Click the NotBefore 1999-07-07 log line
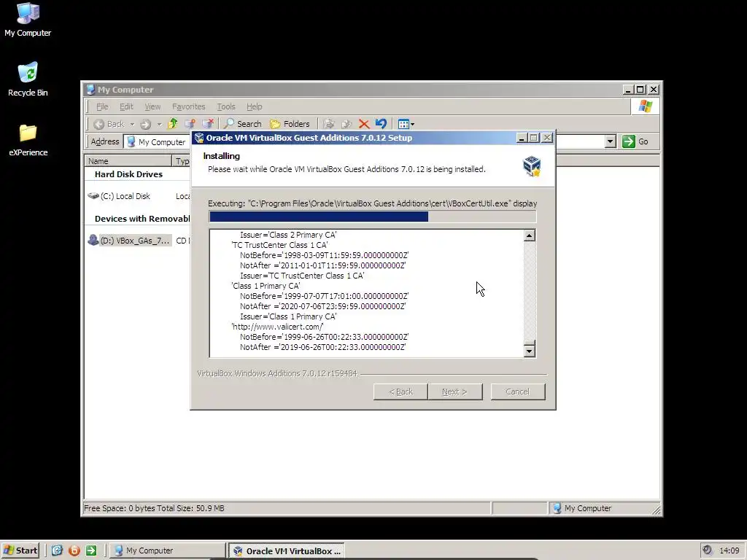Image resolution: width=747 pixels, height=560 pixels. point(325,296)
